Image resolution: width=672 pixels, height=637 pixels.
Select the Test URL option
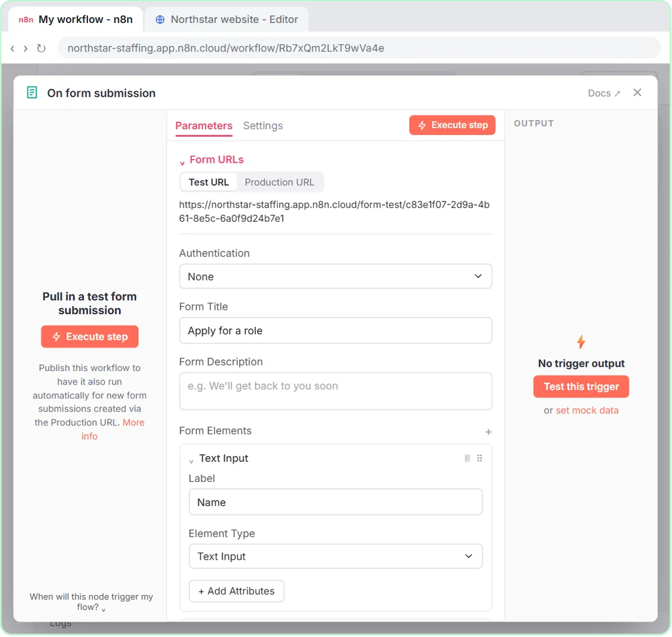click(209, 182)
